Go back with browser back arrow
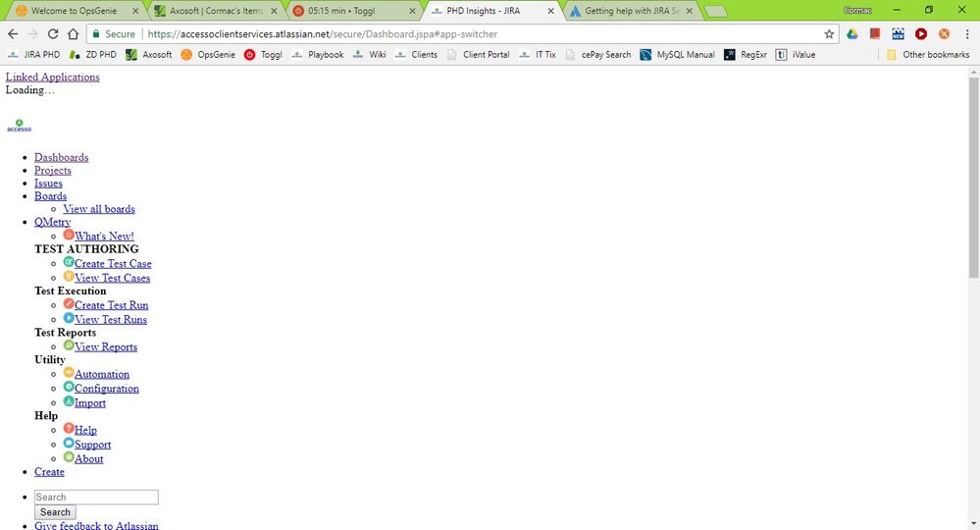 click(x=13, y=33)
